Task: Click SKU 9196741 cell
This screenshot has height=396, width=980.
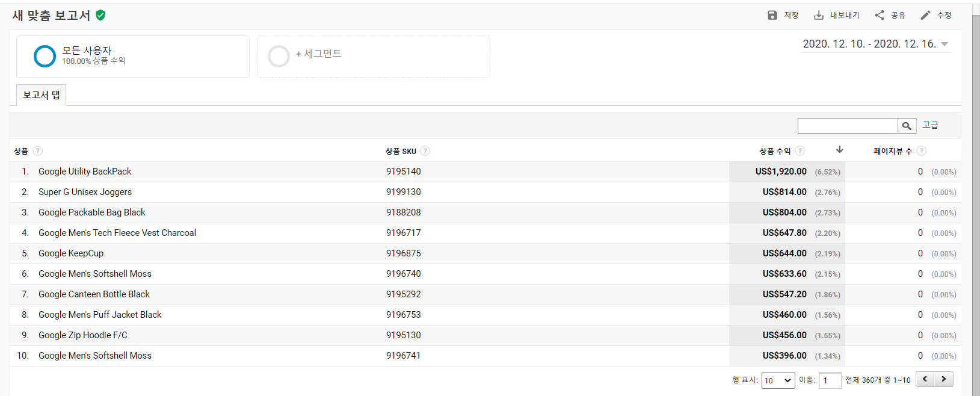Action: (404, 356)
